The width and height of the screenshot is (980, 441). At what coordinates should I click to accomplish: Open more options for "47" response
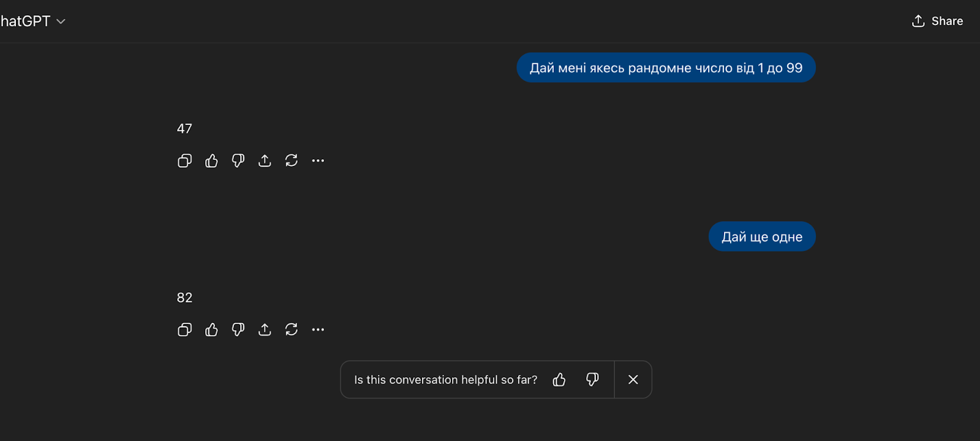318,161
